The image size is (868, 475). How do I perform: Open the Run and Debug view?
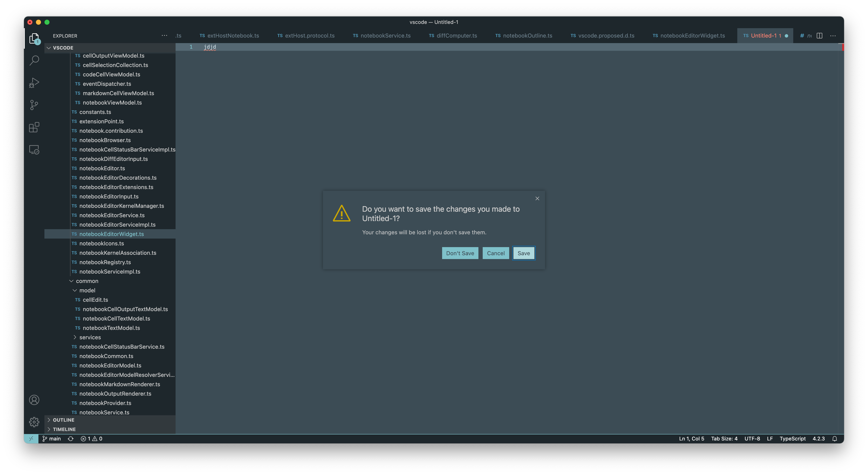coord(34,83)
